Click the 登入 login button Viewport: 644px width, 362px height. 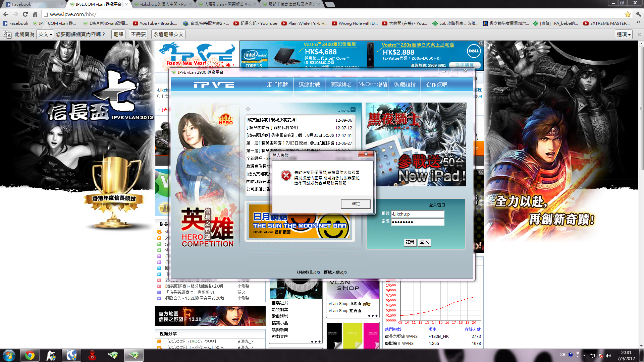click(424, 242)
